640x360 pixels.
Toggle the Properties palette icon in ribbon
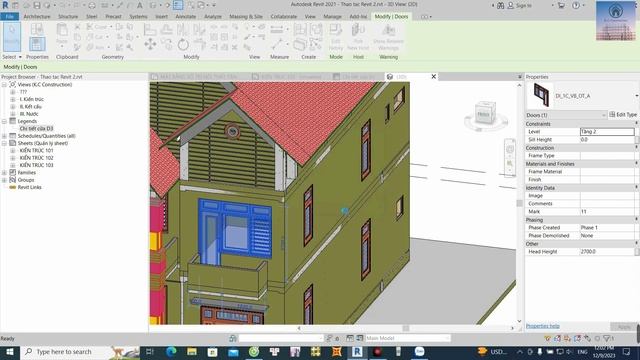(37, 44)
